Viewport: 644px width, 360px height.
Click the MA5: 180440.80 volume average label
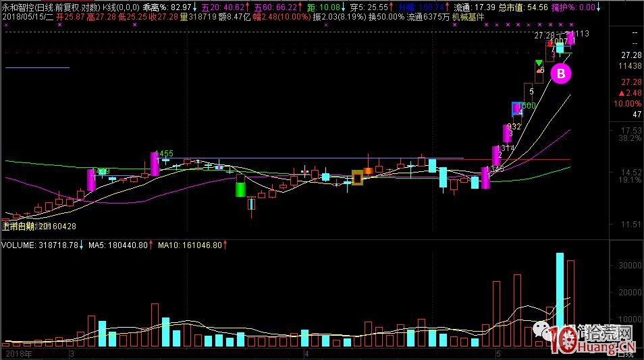(120, 245)
